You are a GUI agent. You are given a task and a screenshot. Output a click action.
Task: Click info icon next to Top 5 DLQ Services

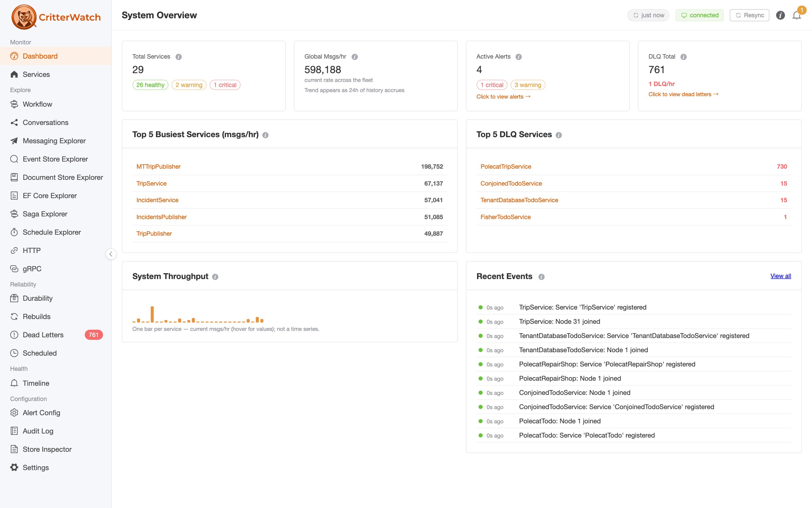coord(559,135)
